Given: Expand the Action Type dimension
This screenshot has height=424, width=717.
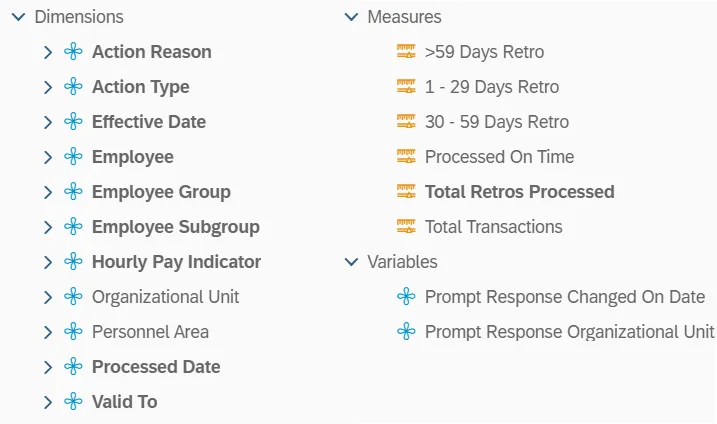Looking at the screenshot, I should (48, 87).
